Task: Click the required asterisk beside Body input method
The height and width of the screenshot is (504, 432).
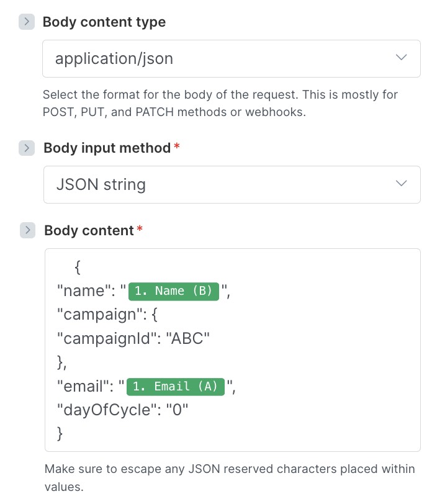Action: click(177, 145)
